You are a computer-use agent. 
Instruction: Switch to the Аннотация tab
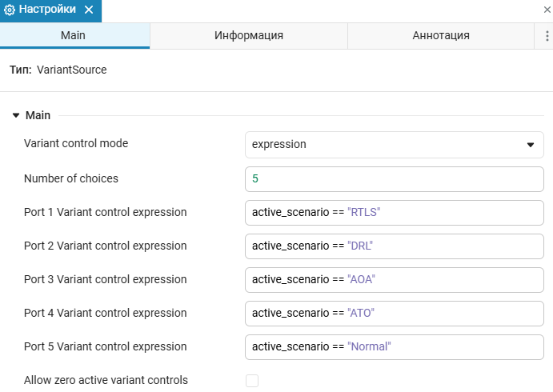tap(440, 35)
